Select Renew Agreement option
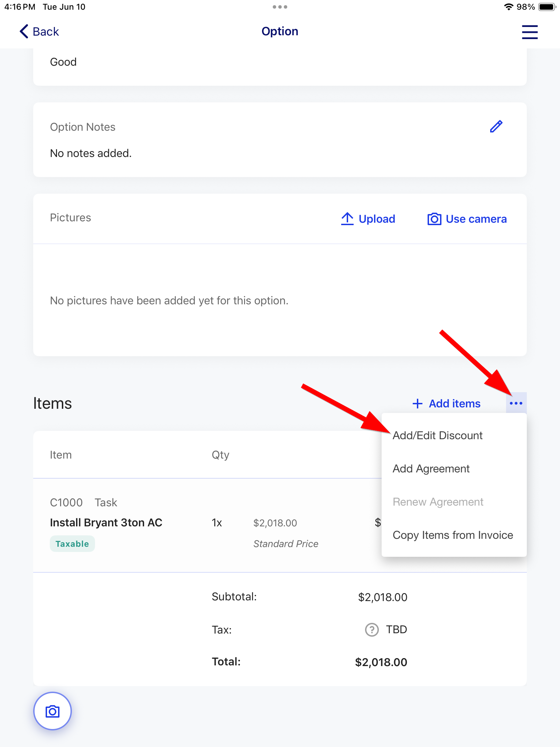Viewport: 560px width, 747px height. tap(438, 502)
